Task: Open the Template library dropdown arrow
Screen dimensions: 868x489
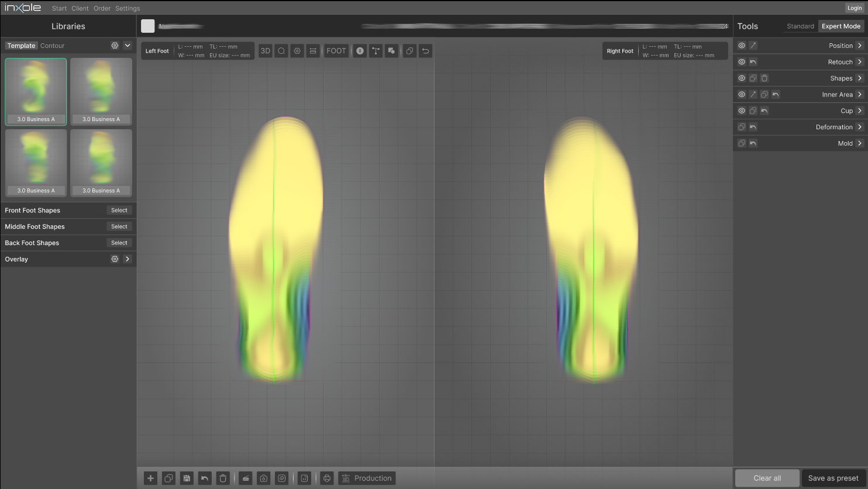Action: pyautogui.click(x=128, y=46)
